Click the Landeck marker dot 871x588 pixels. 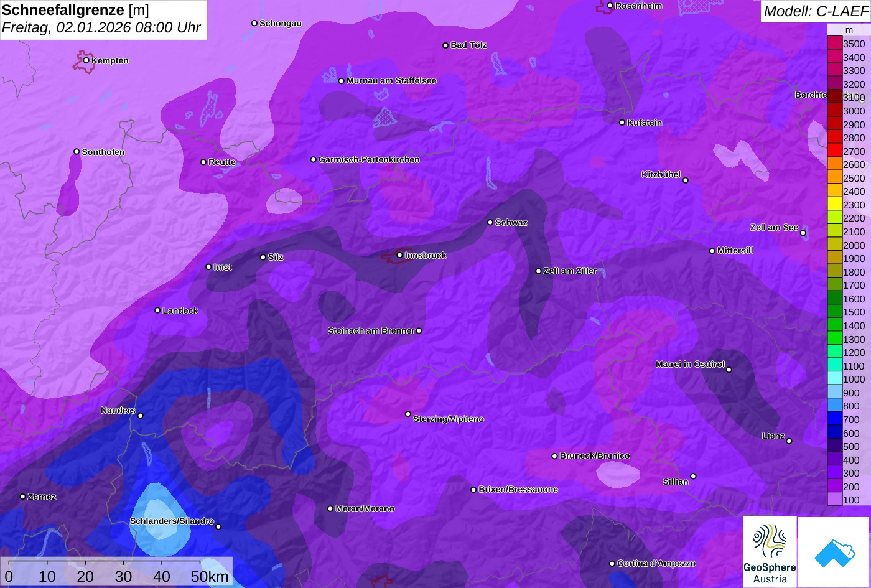pos(157,310)
